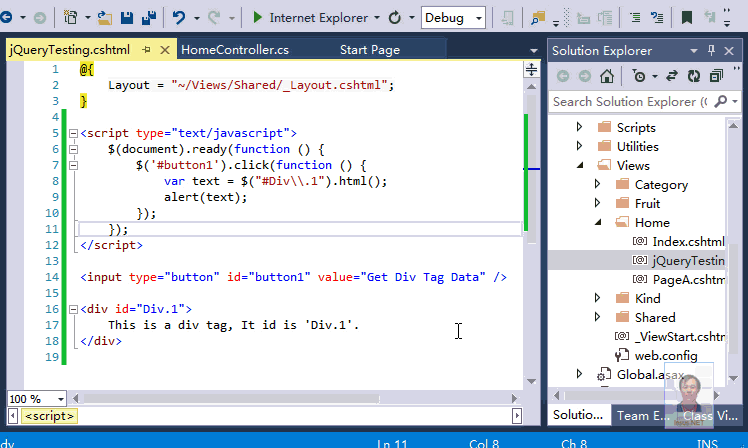
Task: Collapse the document ready function on line 6
Action: (73, 149)
